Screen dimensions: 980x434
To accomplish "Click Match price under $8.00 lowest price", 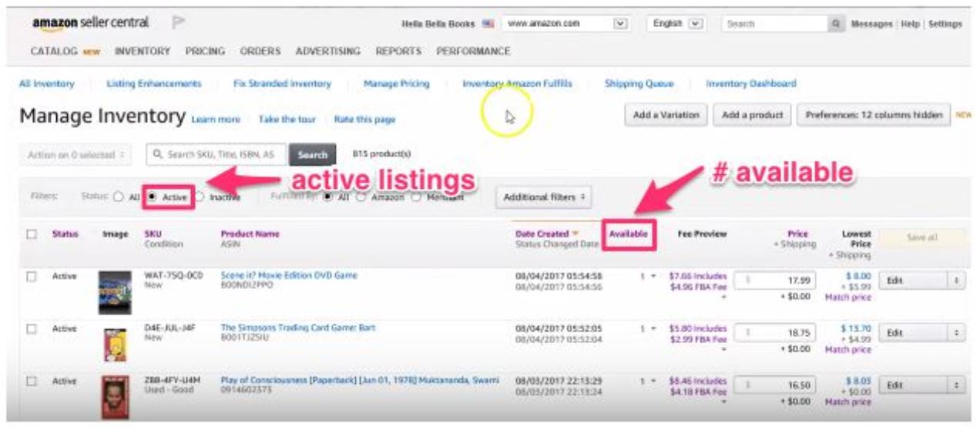I will [x=848, y=297].
